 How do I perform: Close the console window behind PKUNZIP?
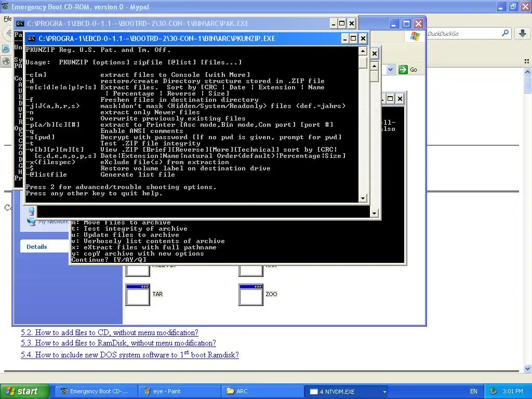pyautogui.click(x=374, y=54)
